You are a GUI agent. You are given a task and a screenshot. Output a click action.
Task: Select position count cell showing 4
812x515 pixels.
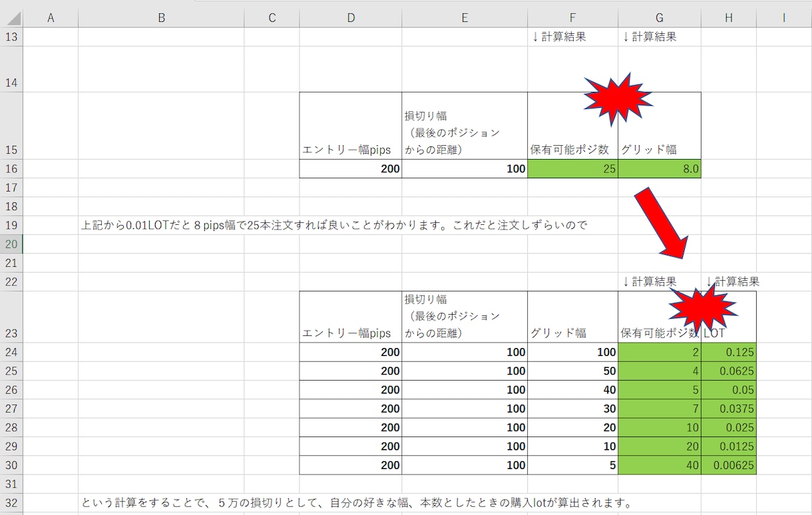point(659,371)
